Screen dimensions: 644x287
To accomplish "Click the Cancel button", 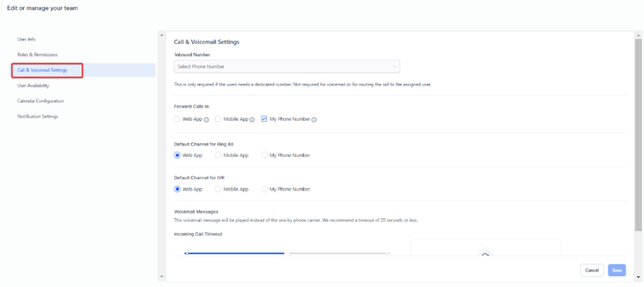I will click(x=592, y=270).
